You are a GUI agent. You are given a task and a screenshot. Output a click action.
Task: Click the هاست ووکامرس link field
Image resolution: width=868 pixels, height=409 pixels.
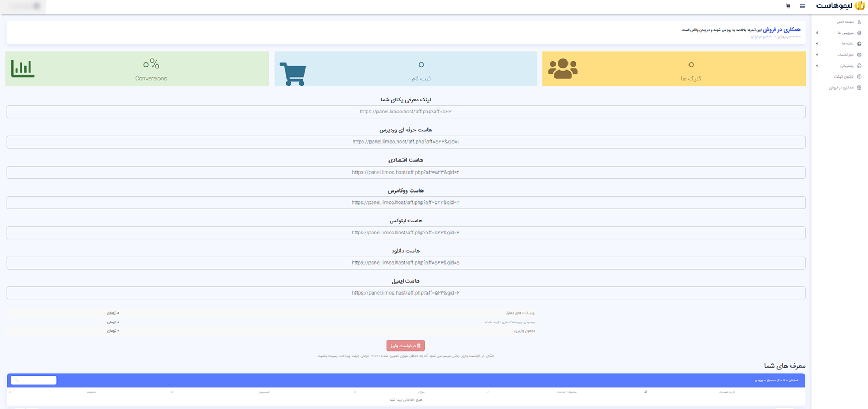click(406, 202)
